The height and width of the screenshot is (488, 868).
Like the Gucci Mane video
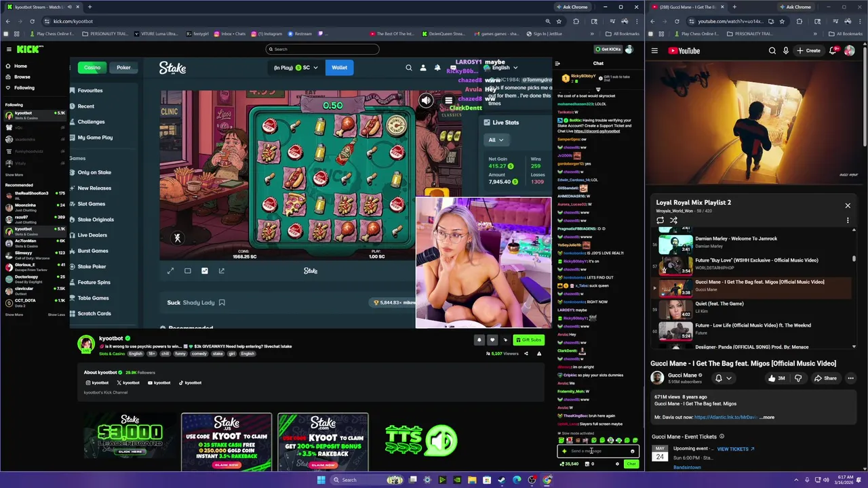click(x=776, y=378)
